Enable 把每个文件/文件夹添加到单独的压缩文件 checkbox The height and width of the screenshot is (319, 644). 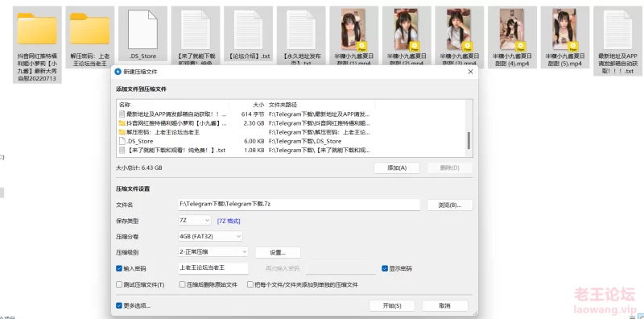click(250, 284)
